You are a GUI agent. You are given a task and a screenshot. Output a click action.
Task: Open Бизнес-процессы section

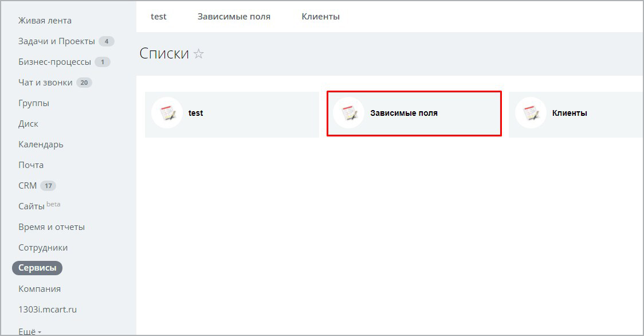pyautogui.click(x=54, y=62)
